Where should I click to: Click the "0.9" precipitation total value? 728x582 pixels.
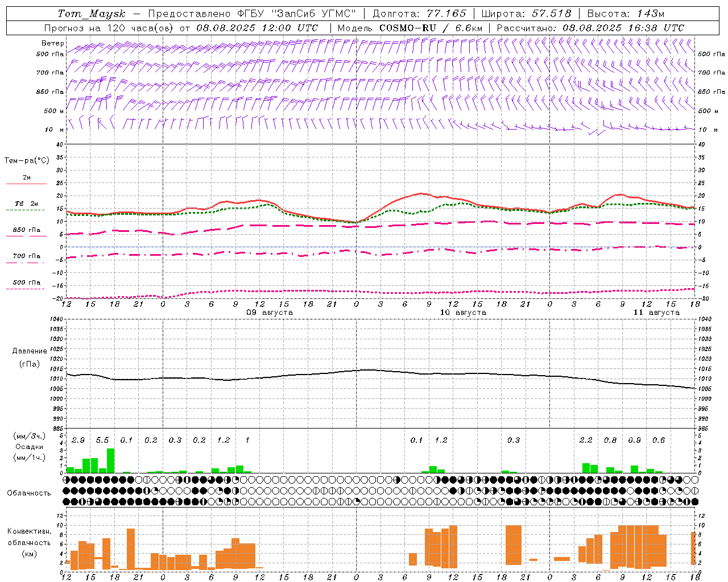634,440
